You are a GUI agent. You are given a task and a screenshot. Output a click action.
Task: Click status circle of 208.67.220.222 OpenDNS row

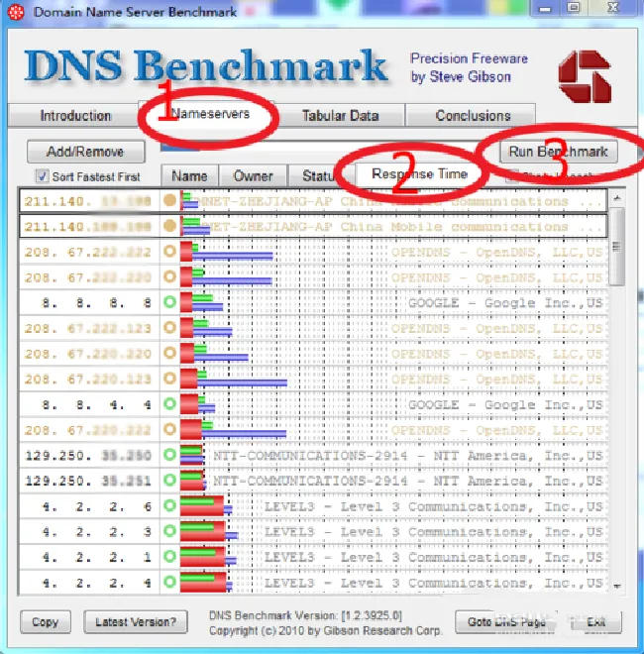click(169, 429)
